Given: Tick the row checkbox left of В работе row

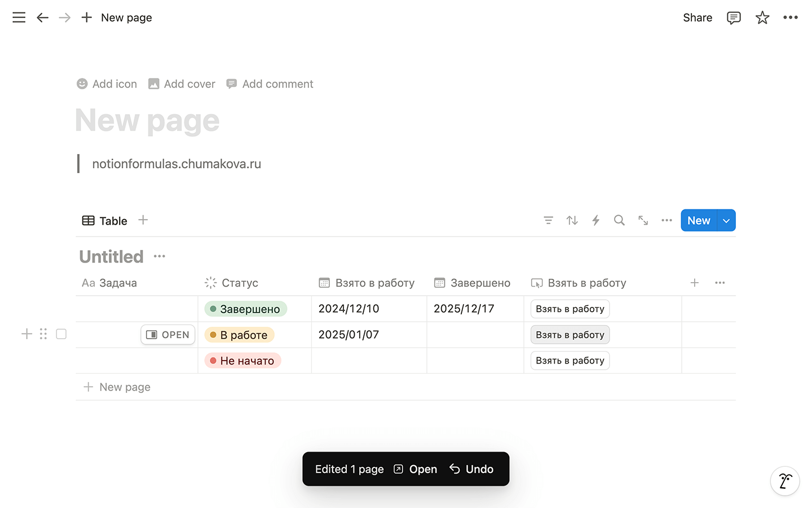Looking at the screenshot, I should 61,334.
